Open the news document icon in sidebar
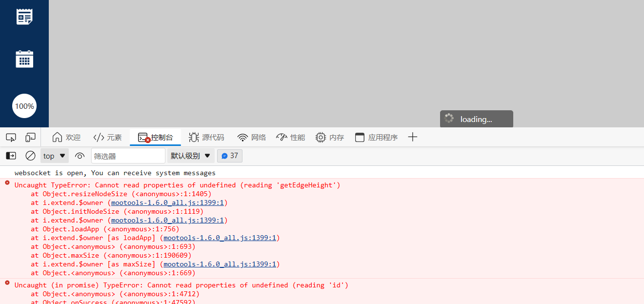 pyautogui.click(x=24, y=16)
